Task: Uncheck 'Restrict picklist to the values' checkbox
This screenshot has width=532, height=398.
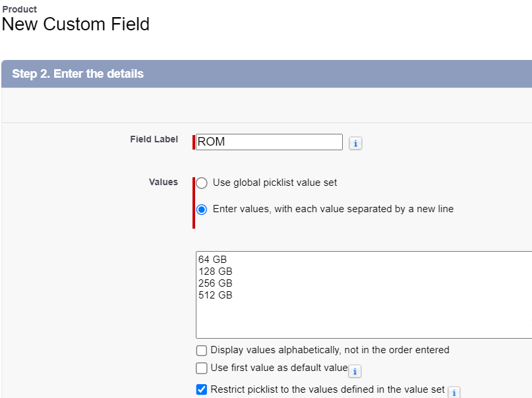Action: pos(202,389)
